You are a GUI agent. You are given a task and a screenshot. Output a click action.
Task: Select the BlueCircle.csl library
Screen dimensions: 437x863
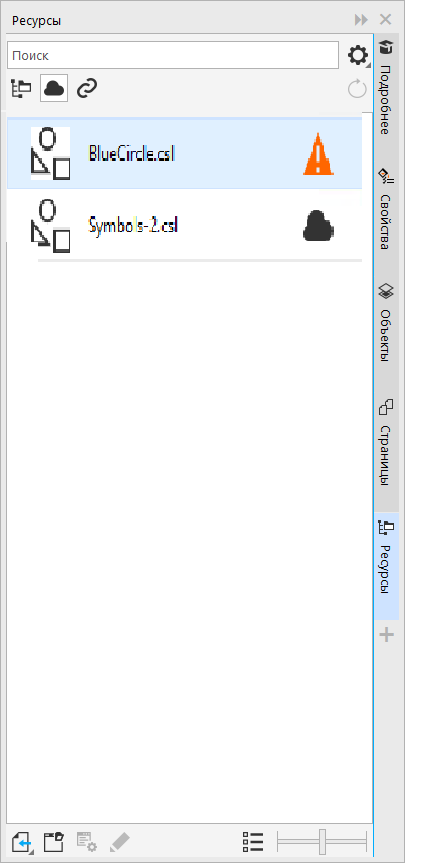(x=184, y=154)
